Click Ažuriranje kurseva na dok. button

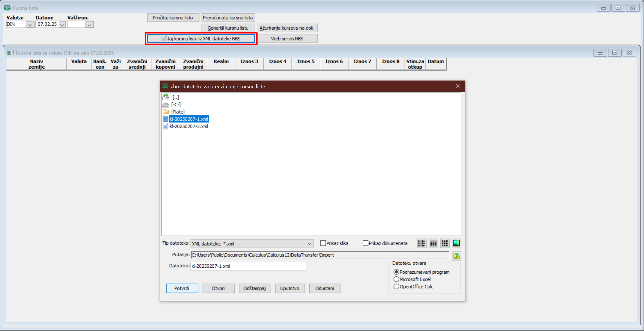tap(287, 28)
